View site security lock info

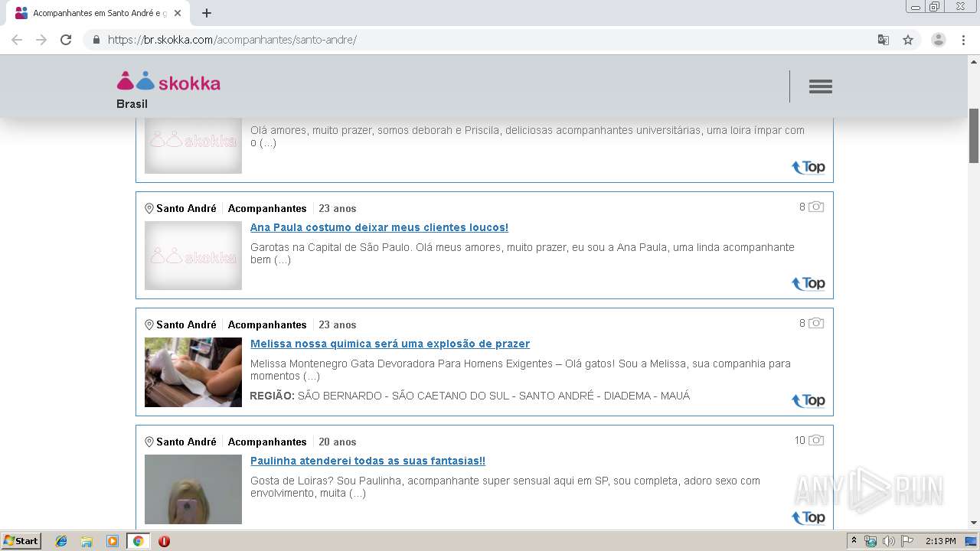click(96, 40)
